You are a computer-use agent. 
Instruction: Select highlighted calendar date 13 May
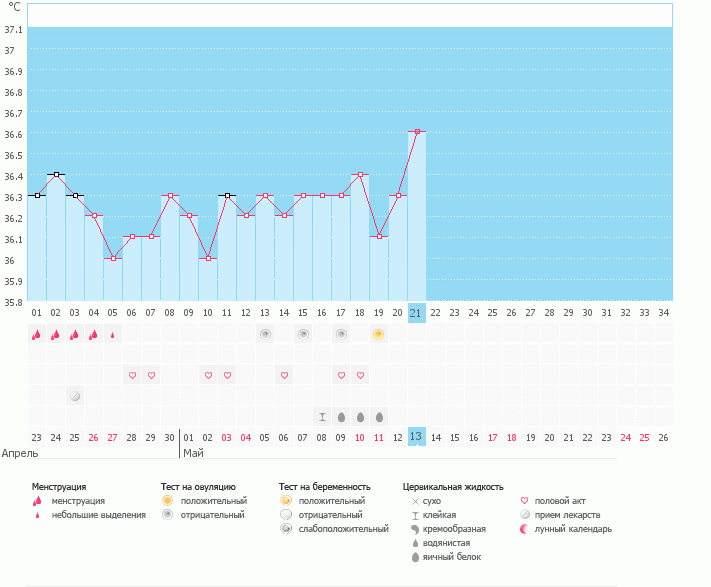pyautogui.click(x=416, y=437)
